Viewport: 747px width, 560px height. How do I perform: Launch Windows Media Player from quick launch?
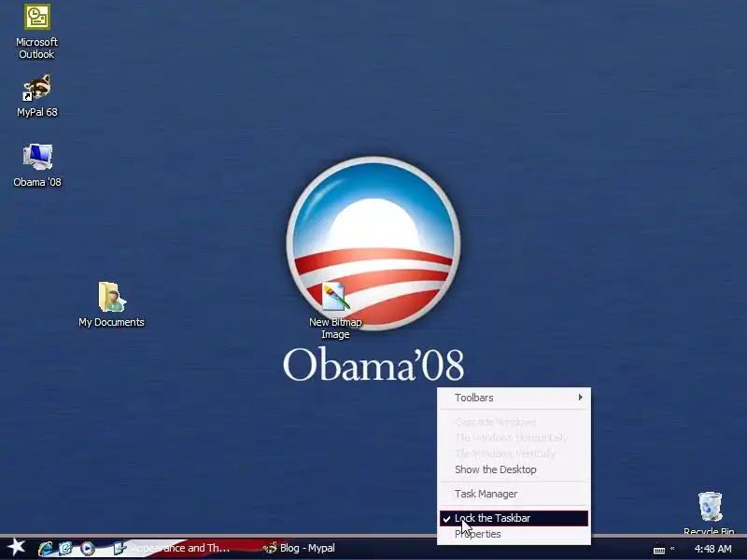click(87, 549)
